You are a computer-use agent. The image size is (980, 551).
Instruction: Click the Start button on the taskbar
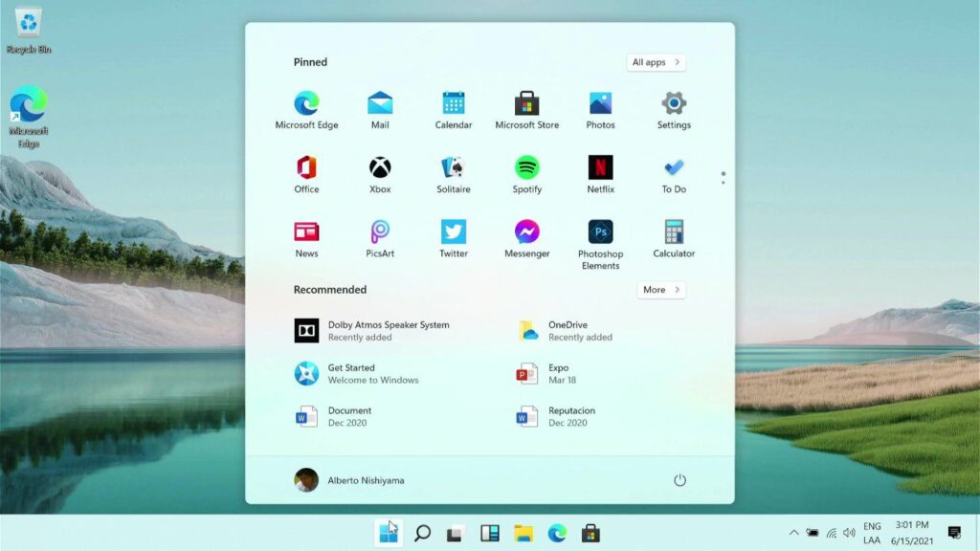pyautogui.click(x=389, y=533)
